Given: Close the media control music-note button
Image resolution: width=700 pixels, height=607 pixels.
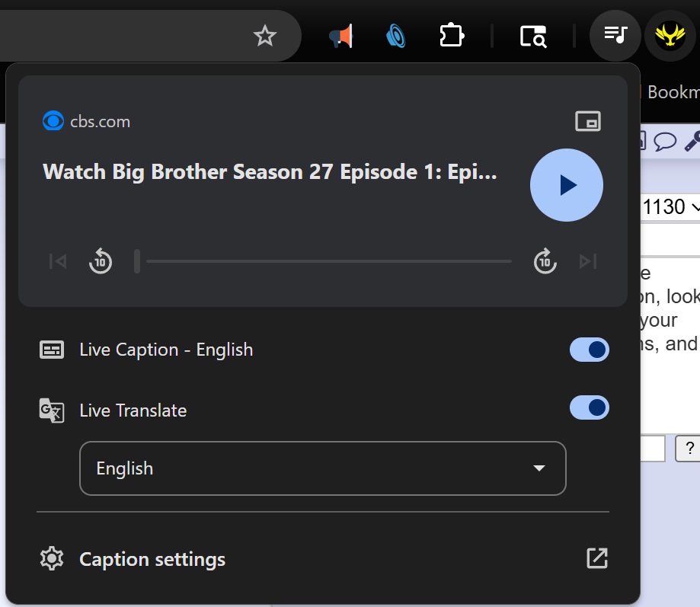Looking at the screenshot, I should 615,35.
